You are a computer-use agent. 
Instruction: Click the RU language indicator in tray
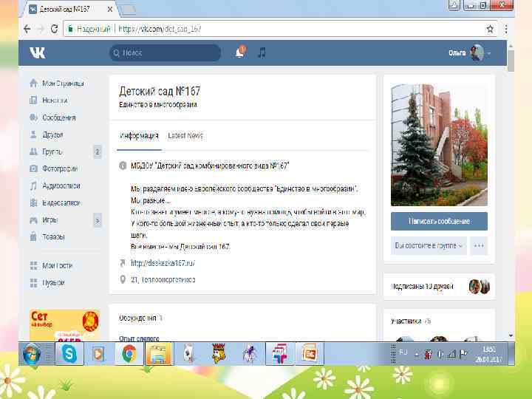[x=403, y=352]
